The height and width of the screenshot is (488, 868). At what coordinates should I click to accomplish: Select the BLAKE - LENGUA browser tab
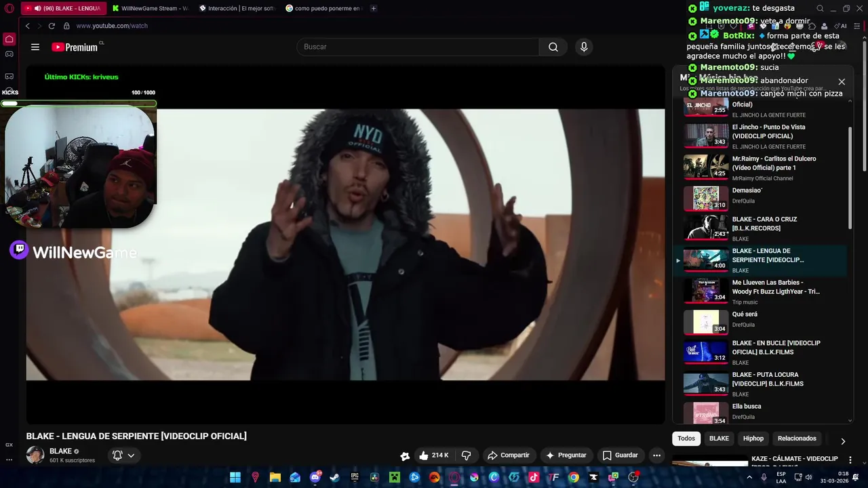(x=63, y=8)
